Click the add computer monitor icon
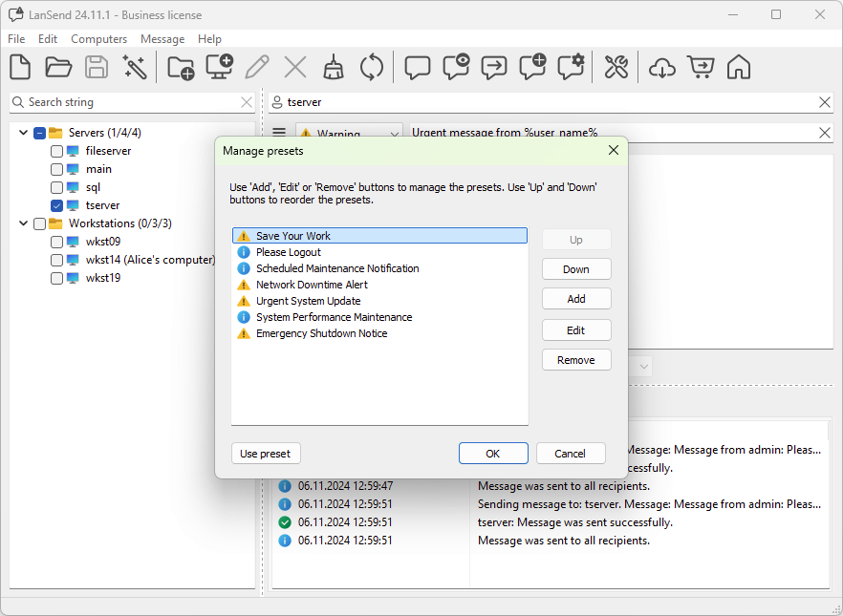 pyautogui.click(x=219, y=67)
